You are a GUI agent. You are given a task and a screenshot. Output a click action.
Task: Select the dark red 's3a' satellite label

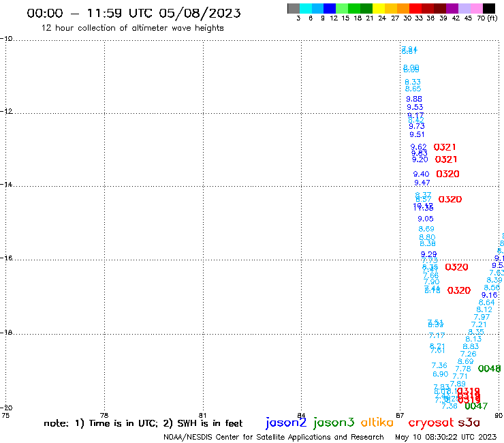(469, 423)
